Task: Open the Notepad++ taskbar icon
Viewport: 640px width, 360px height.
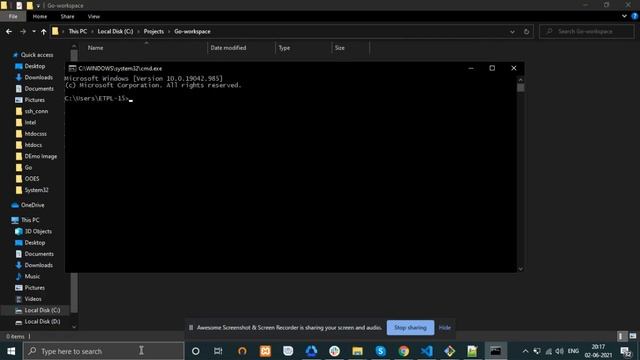Action: point(472,351)
